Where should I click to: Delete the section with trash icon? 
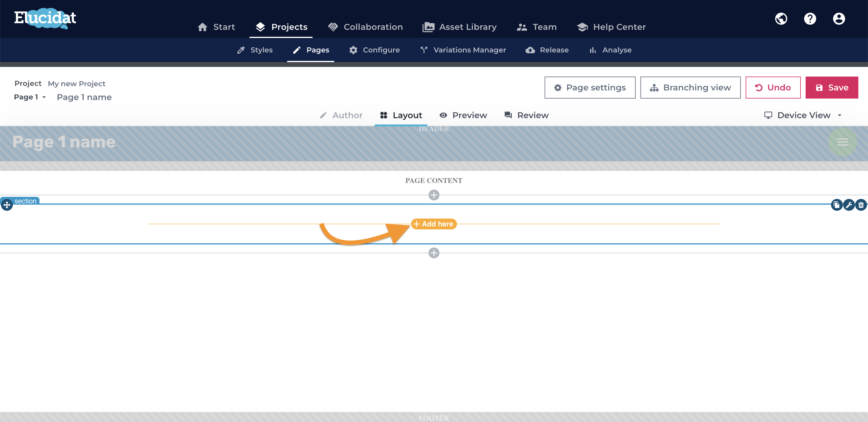(x=861, y=205)
